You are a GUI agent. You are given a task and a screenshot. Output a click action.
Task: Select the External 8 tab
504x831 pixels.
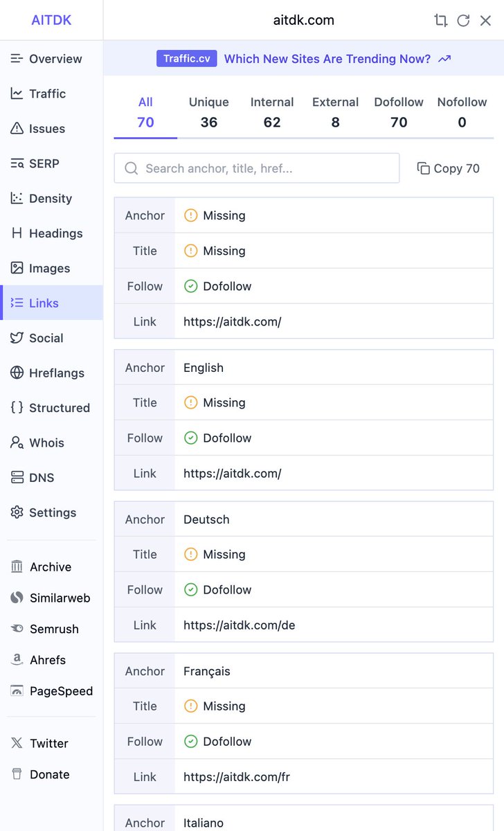335,112
